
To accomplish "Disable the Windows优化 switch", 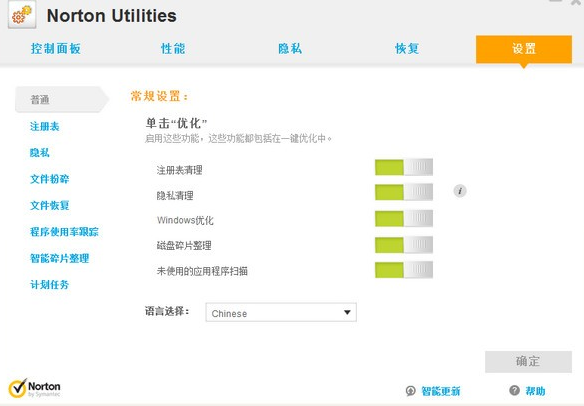I will pos(404,218).
